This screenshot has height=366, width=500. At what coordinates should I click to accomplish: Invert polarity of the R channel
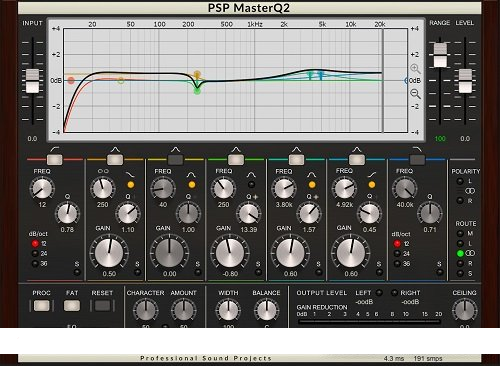(460, 201)
